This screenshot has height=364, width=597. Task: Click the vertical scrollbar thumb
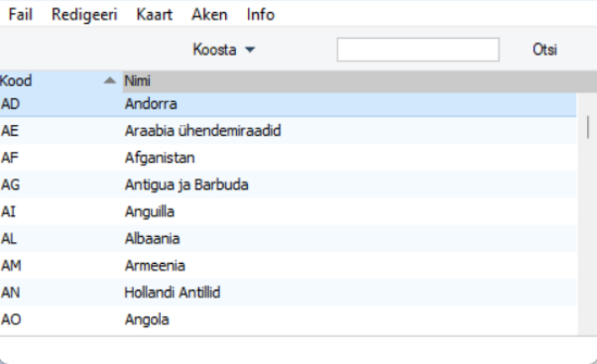pyautogui.click(x=588, y=127)
